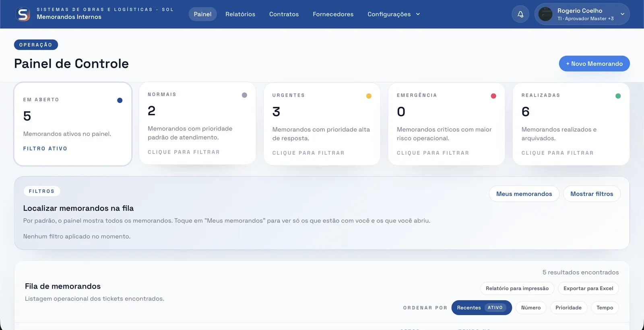Click the gray dot on Normais card
This screenshot has width=644, height=330.
[x=244, y=95]
